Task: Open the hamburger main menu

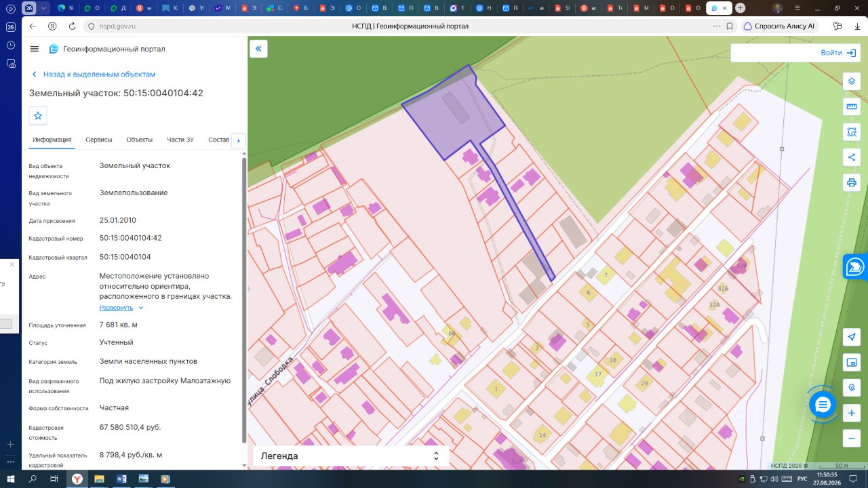Action: tap(35, 49)
